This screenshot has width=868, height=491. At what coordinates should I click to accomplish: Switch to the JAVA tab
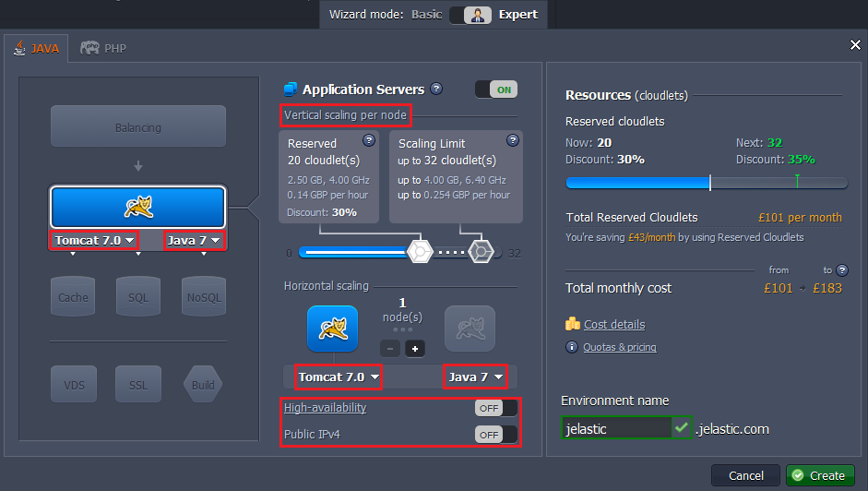(x=37, y=48)
